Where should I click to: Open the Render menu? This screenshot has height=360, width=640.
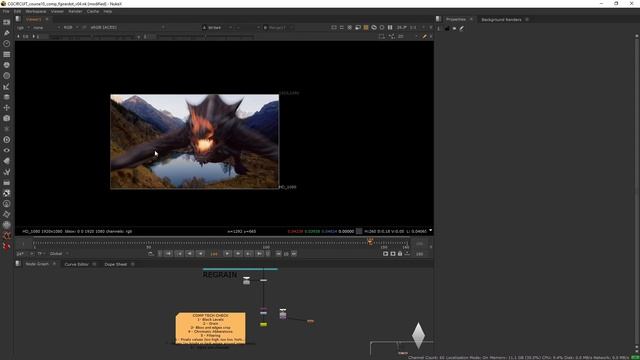(75, 11)
